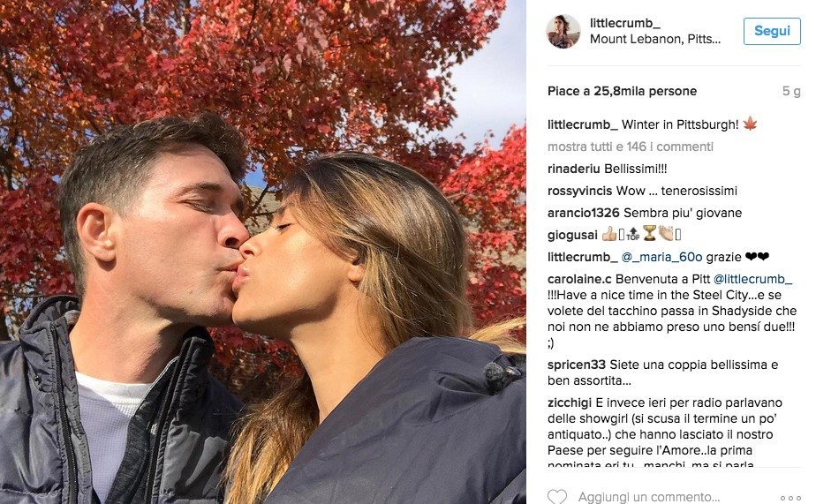
Task: Open commenter rossyvincis's profile
Action: (579, 191)
